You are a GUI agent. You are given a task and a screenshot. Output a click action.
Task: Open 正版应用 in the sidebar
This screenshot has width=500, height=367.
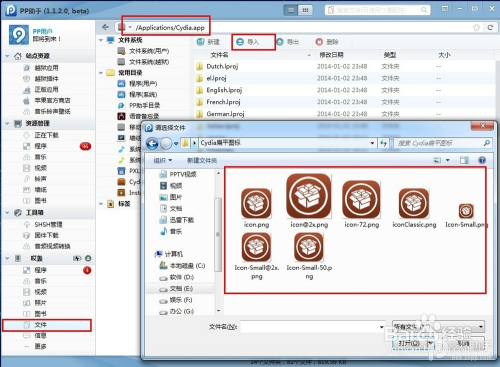[46, 90]
